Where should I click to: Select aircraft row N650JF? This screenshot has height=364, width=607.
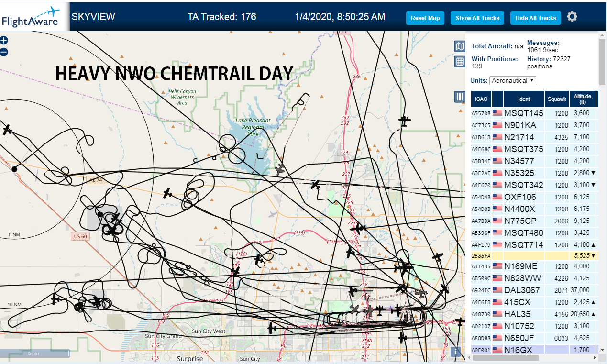534,338
